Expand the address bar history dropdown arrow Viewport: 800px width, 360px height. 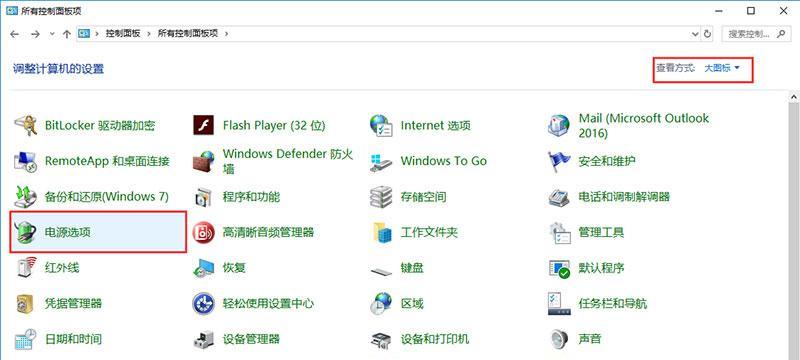click(x=695, y=34)
